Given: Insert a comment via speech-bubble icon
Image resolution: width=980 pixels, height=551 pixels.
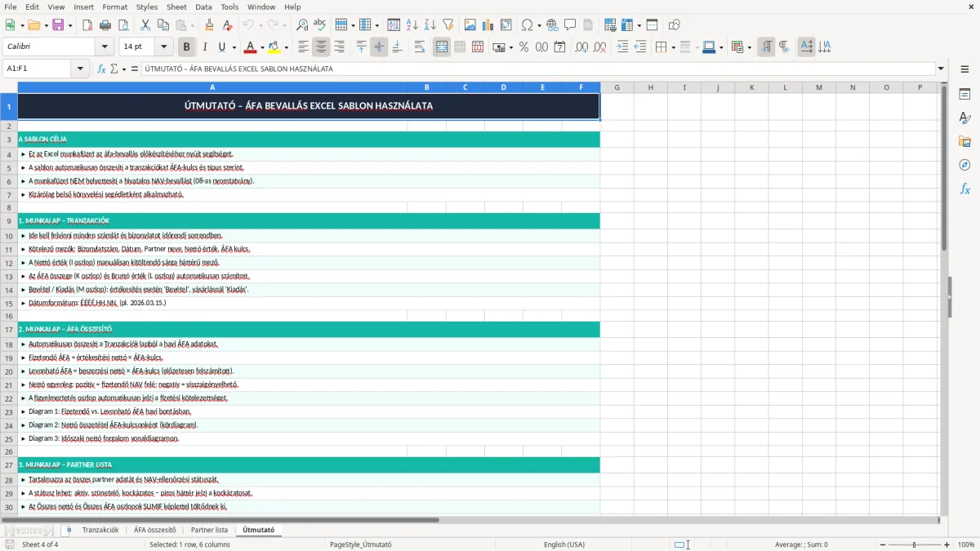Looking at the screenshot, I should [x=570, y=25].
